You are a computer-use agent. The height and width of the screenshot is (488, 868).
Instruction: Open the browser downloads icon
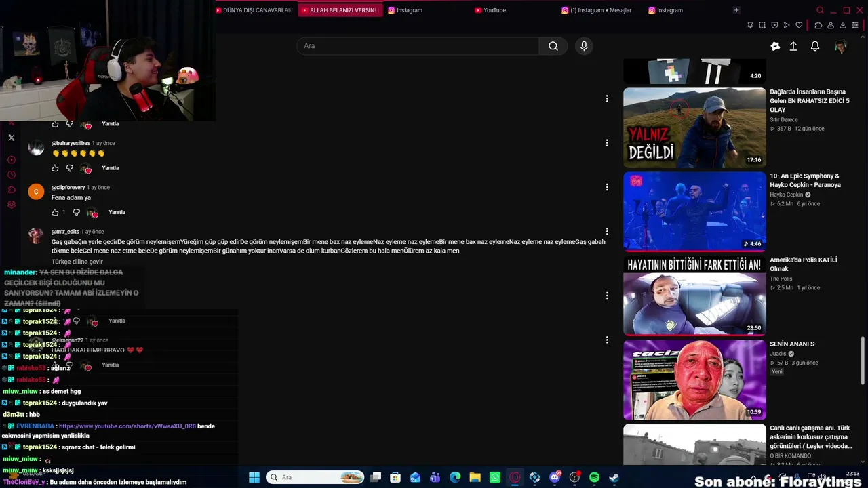(843, 25)
